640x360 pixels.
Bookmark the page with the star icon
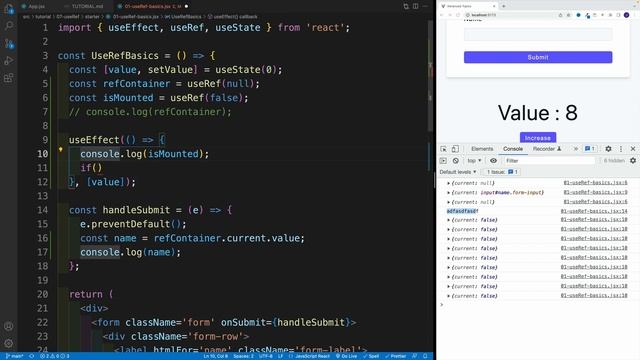569,15
